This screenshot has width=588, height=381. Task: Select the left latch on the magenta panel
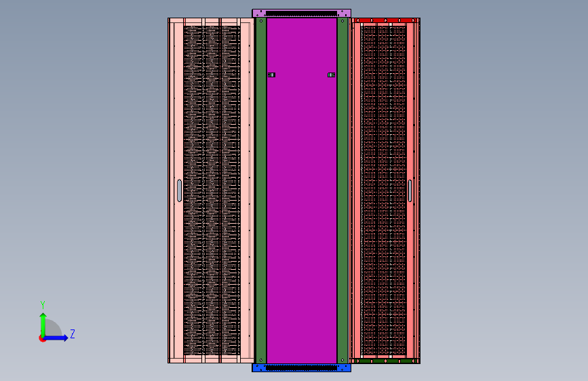pos(271,75)
